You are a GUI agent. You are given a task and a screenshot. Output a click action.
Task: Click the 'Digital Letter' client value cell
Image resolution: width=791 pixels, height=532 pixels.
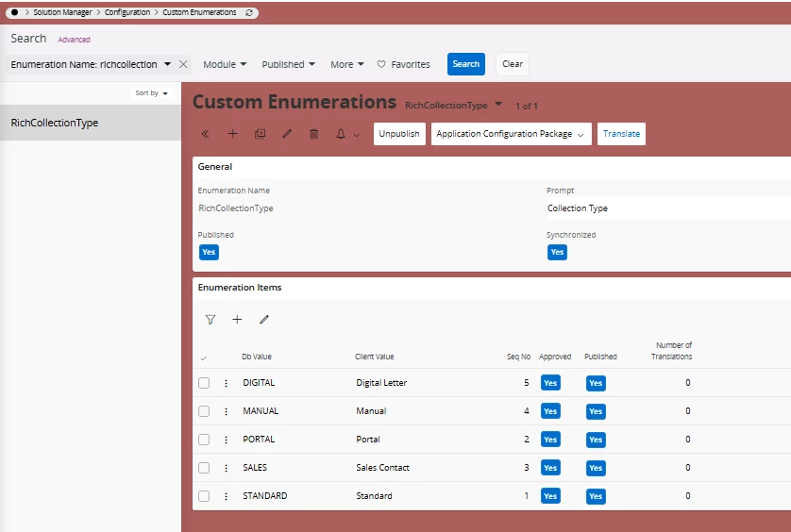coord(381,383)
